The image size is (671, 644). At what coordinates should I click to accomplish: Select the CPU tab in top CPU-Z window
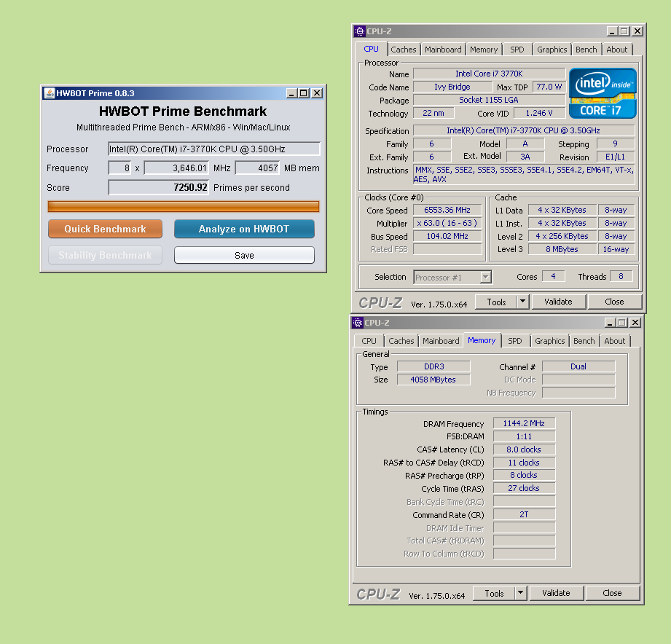click(371, 49)
